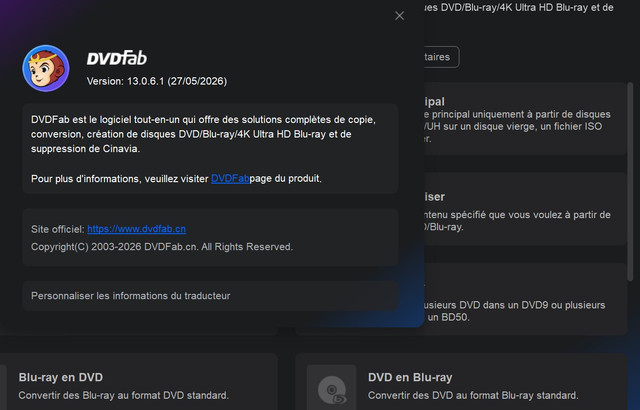Click 'Convertir des DVD au format Blu-ray standard' text
Image resolution: width=640 pixels, height=410 pixels.
473,395
